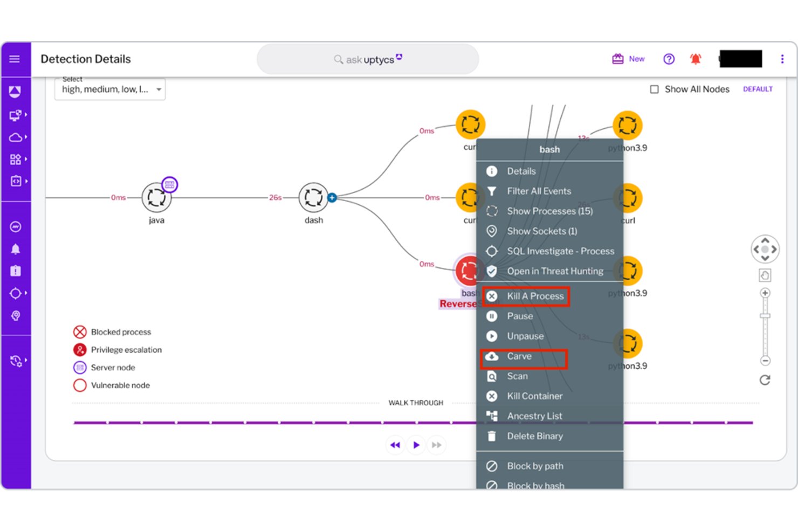Play the walk through
The height and width of the screenshot is (532, 798).
tap(416, 445)
